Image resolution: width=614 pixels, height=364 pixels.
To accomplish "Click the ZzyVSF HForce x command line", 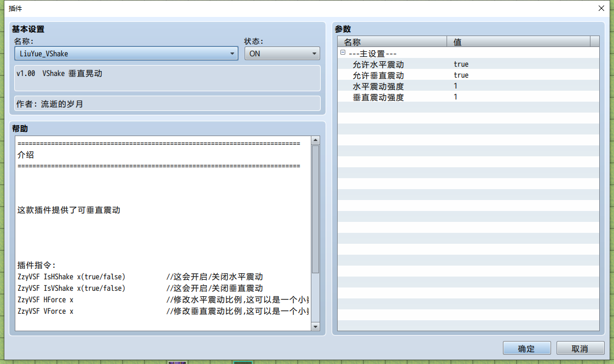I will coord(163,300).
